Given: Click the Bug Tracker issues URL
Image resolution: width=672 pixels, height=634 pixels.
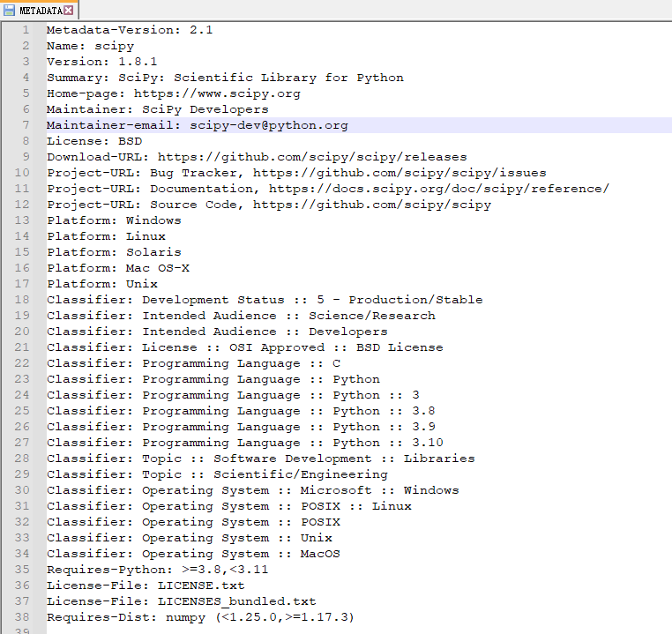Looking at the screenshot, I should [399, 173].
